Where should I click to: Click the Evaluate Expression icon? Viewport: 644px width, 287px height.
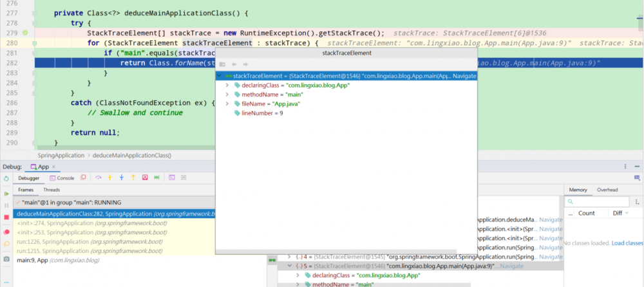[171, 178]
